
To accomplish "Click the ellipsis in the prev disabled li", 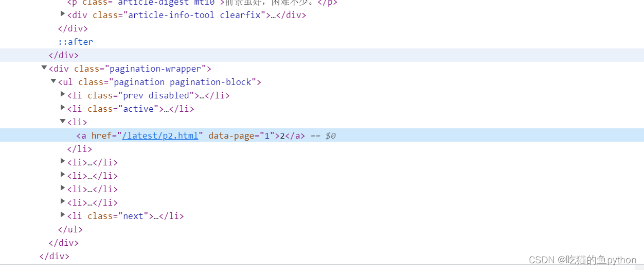I will coord(202,95).
